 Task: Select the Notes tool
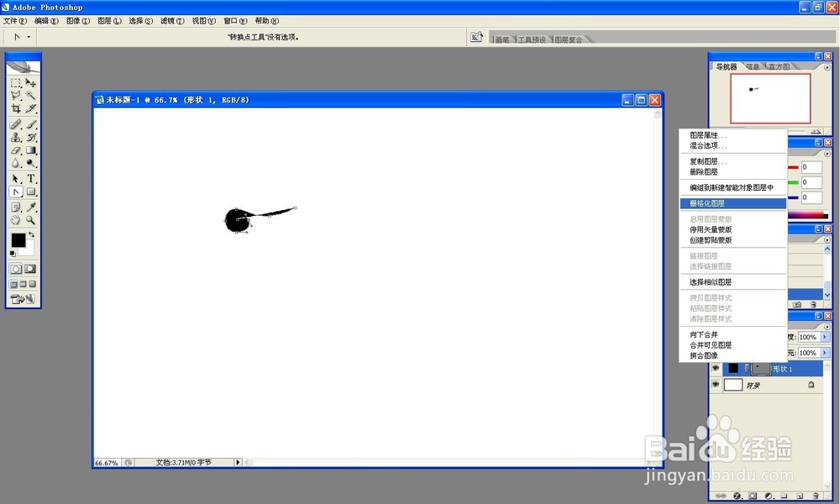15,207
